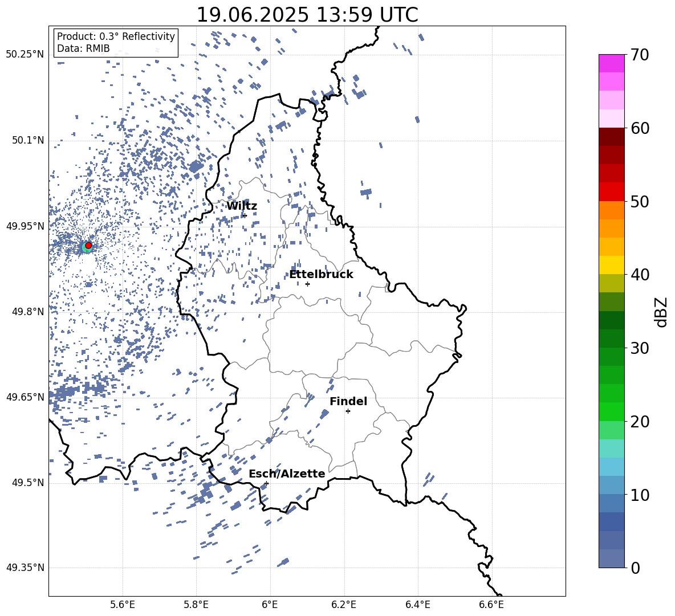Click the 5.8°E longitude label
This screenshot has height=616, width=675.
tap(196, 605)
